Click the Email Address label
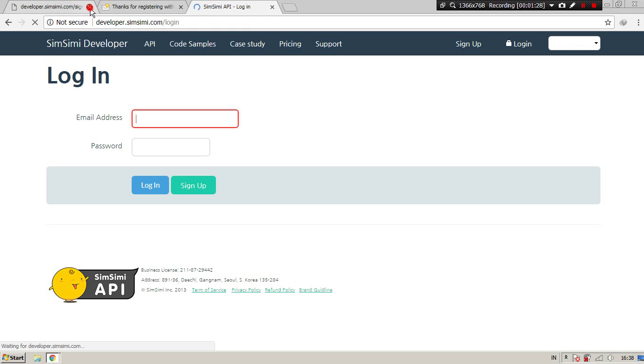The image size is (644, 364). pyautogui.click(x=99, y=118)
